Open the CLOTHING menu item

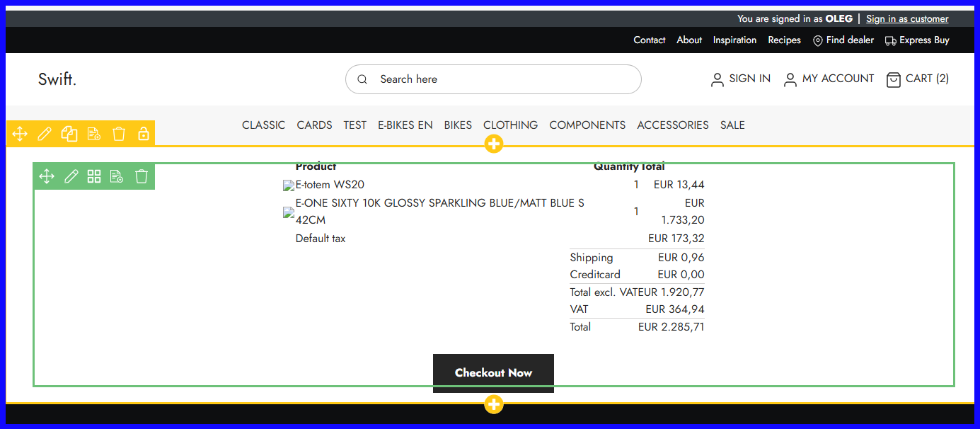510,125
